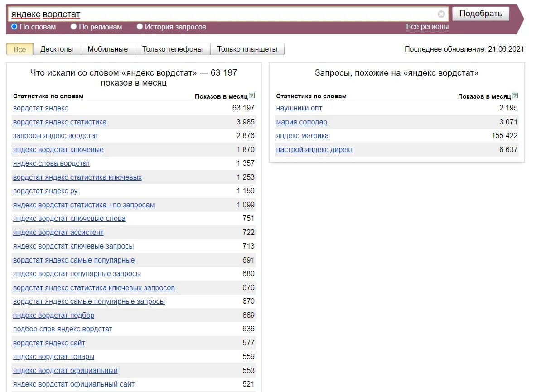Open 'яндекс вордстат статистика +по запросам' link
The height and width of the screenshot is (392, 536).
tap(84, 205)
